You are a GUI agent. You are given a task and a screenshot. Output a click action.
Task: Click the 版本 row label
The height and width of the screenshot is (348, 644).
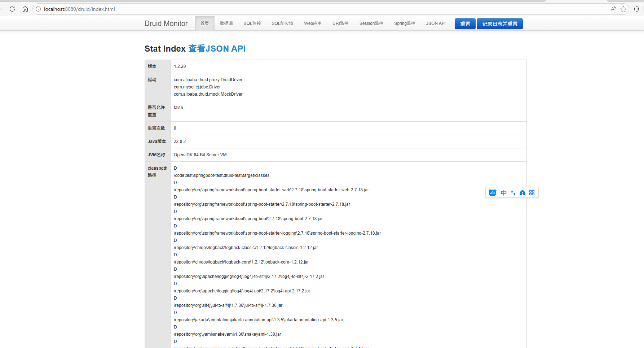pos(152,66)
